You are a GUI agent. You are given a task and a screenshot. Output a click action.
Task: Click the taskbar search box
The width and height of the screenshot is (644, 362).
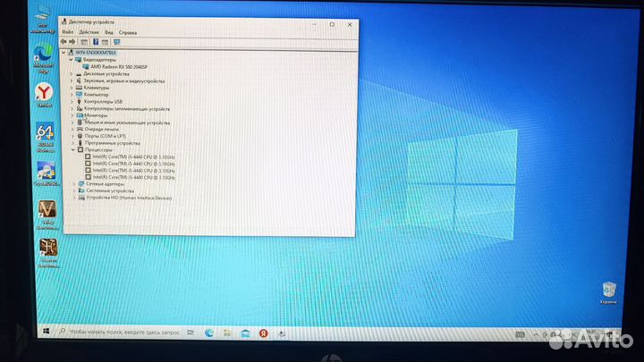point(119,332)
